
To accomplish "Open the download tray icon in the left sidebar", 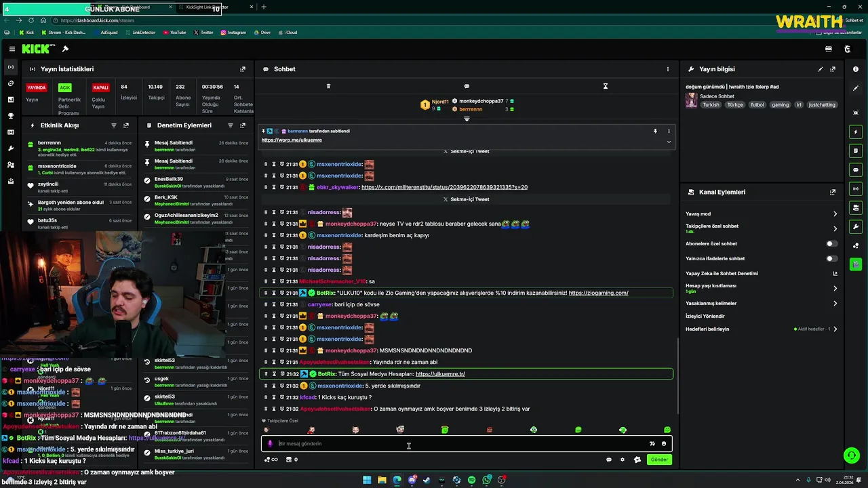I will click(10, 181).
